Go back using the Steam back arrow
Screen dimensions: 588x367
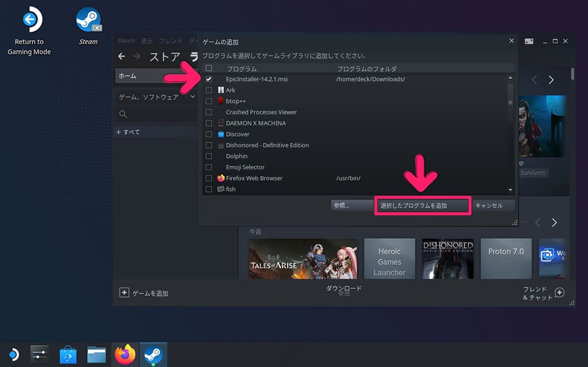coord(121,56)
